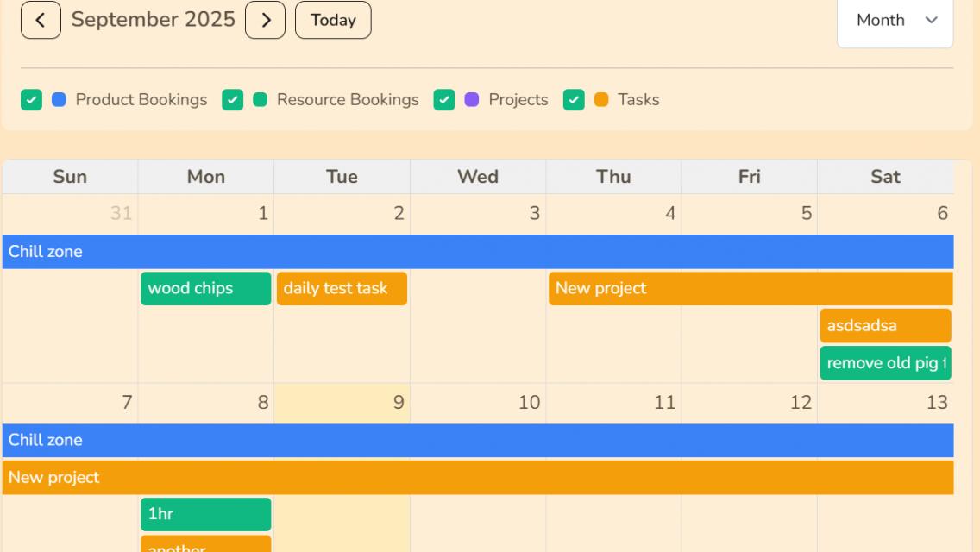
Task: Click the Today button
Action: (x=333, y=19)
